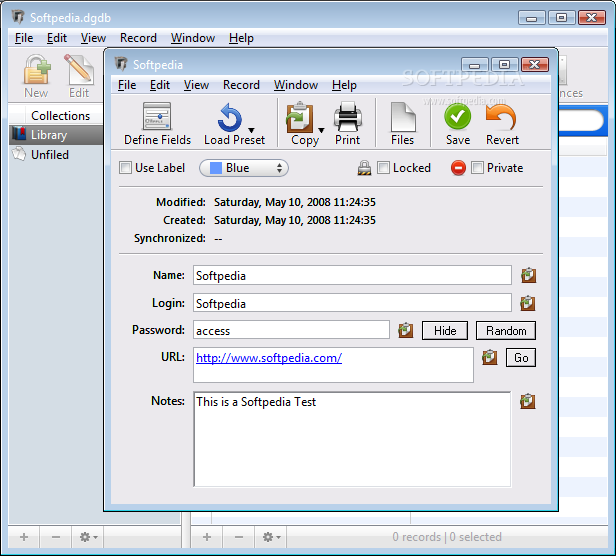
Task: Open Edit menu in the Softpedia record window
Action: (x=160, y=85)
